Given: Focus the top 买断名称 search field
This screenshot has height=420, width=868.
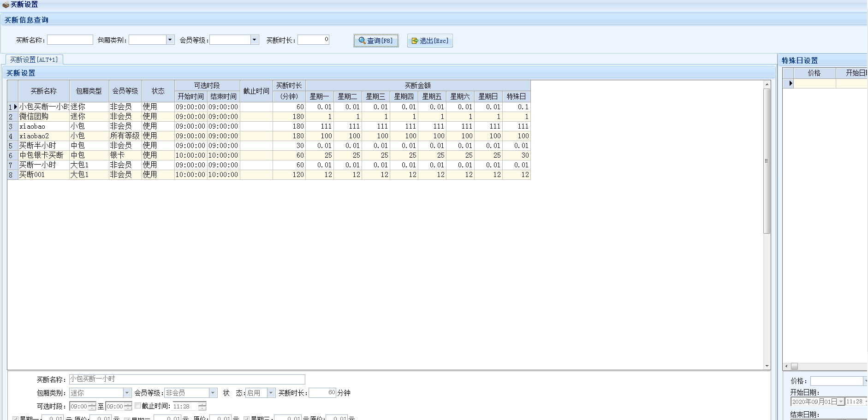Looking at the screenshot, I should point(70,40).
